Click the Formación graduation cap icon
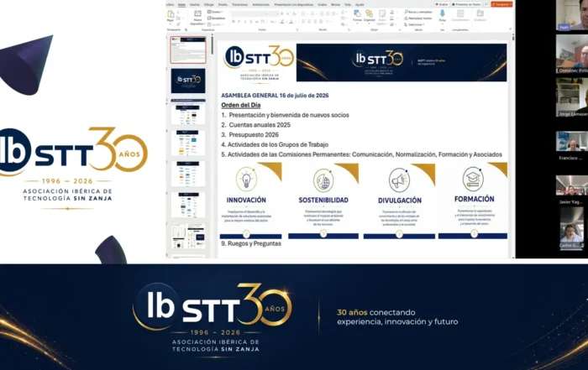The image size is (588, 370). tap(473, 179)
